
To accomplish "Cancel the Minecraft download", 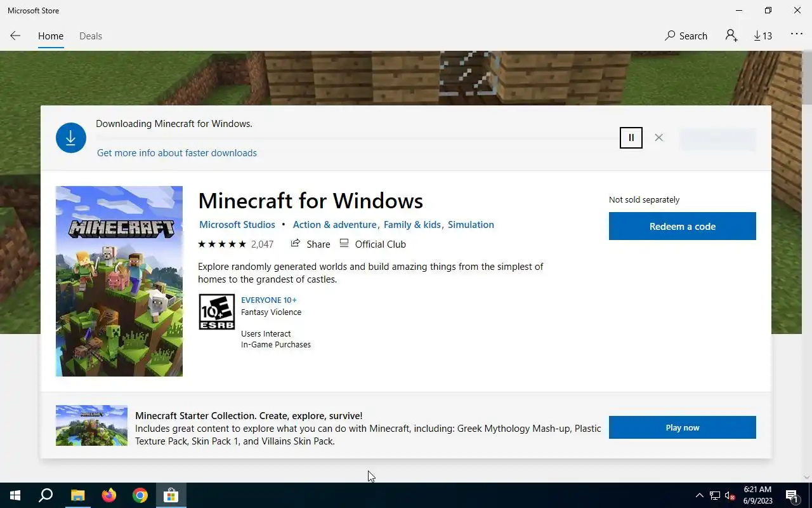I will pyautogui.click(x=658, y=138).
